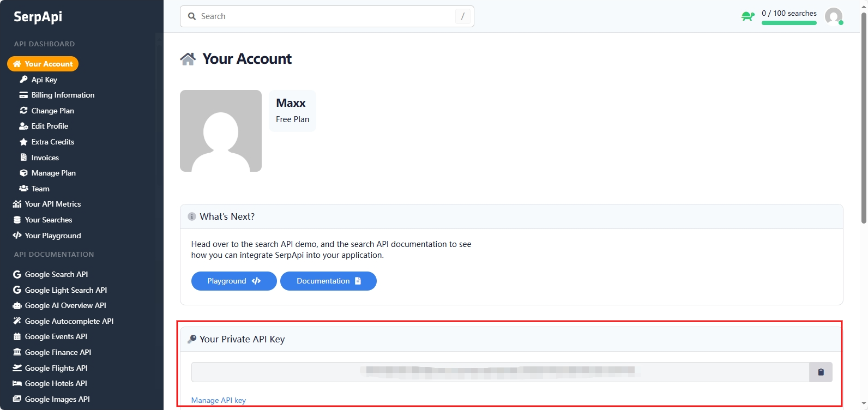Click robot icon beside Google AI Overview API

click(x=17, y=305)
